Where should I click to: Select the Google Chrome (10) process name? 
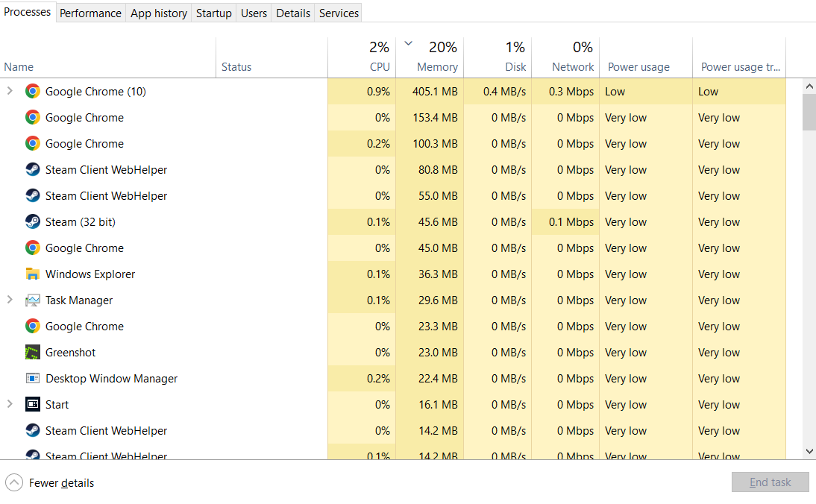pyautogui.click(x=95, y=92)
